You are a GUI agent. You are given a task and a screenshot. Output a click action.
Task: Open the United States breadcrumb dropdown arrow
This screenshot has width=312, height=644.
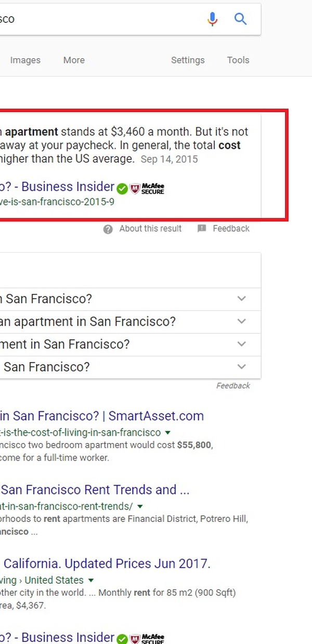[91, 580]
